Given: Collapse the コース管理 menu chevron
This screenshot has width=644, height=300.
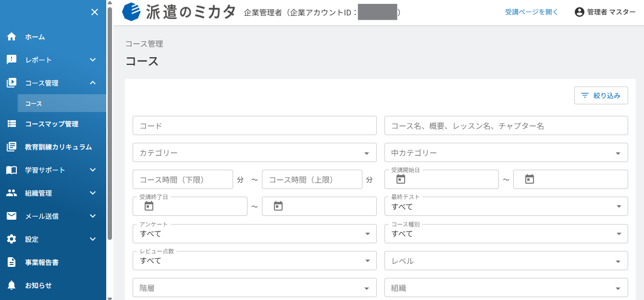Looking at the screenshot, I should [93, 83].
